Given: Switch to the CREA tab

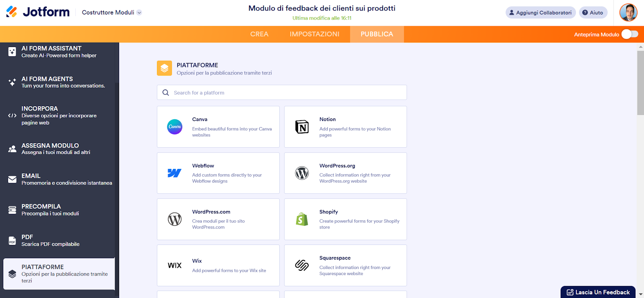Looking at the screenshot, I should point(259,34).
